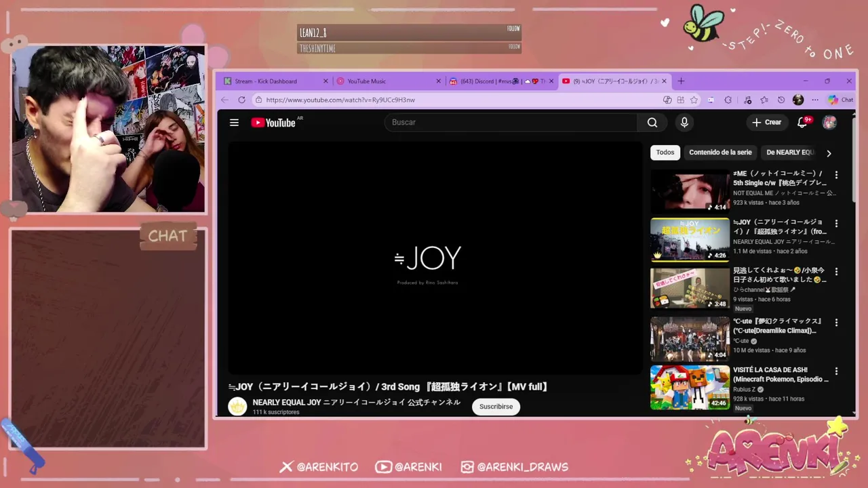Open options for the ≠ME video suggestion

(x=836, y=175)
